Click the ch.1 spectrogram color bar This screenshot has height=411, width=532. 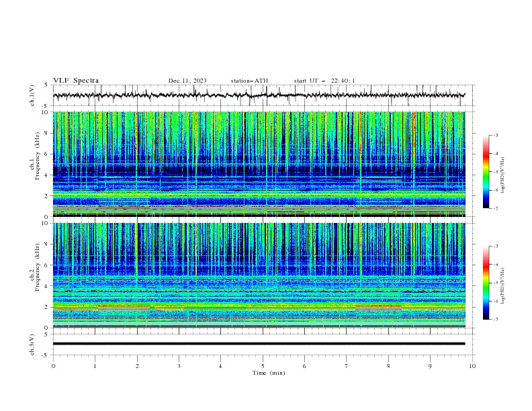click(x=486, y=172)
